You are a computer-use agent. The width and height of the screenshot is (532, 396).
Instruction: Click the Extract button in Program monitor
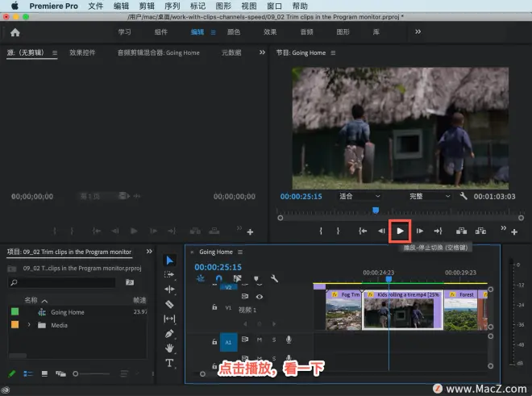(x=480, y=231)
